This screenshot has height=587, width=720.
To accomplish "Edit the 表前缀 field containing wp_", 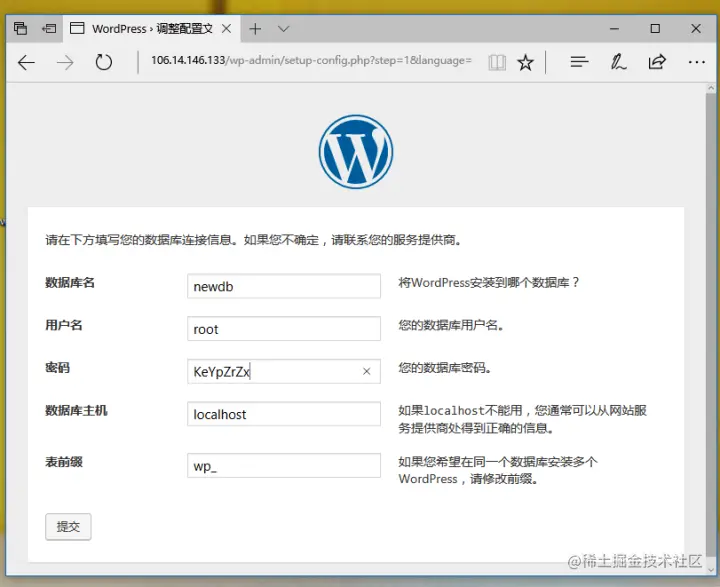I will click(x=284, y=465).
